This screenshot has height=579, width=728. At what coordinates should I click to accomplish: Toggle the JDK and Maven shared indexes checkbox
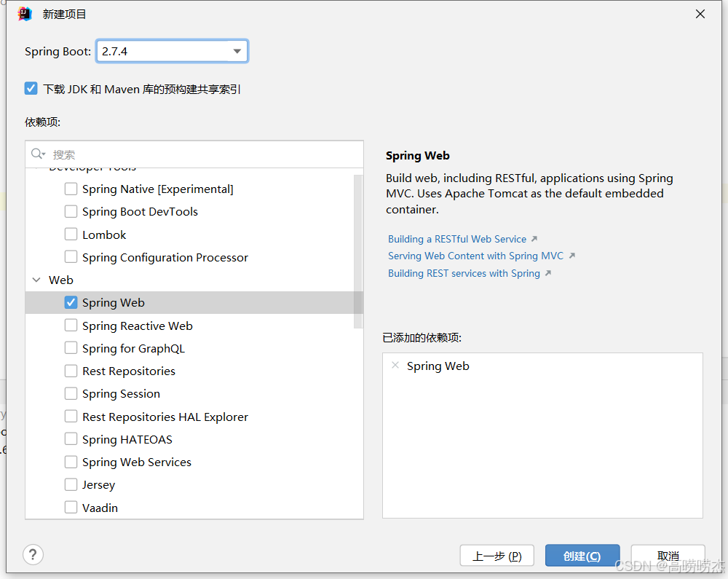(x=31, y=88)
